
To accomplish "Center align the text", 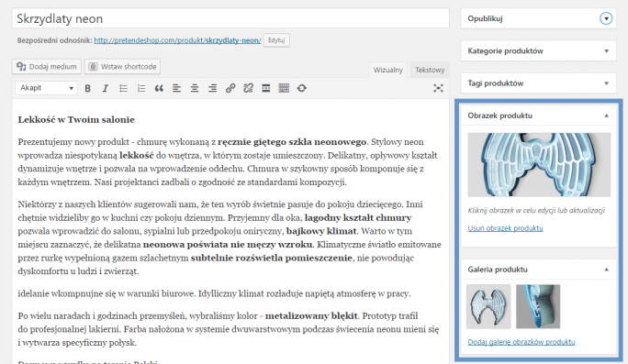I will pos(195,88).
